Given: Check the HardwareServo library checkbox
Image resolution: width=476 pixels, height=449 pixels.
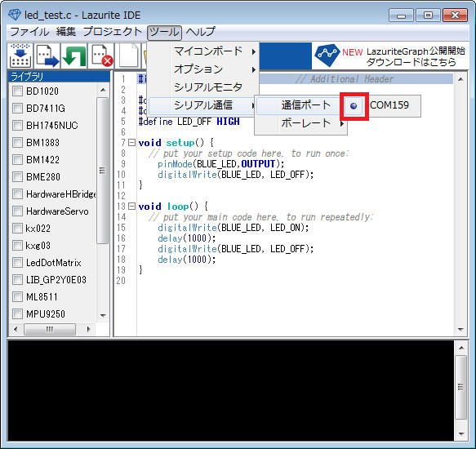Looking at the screenshot, I should pos(18,211).
